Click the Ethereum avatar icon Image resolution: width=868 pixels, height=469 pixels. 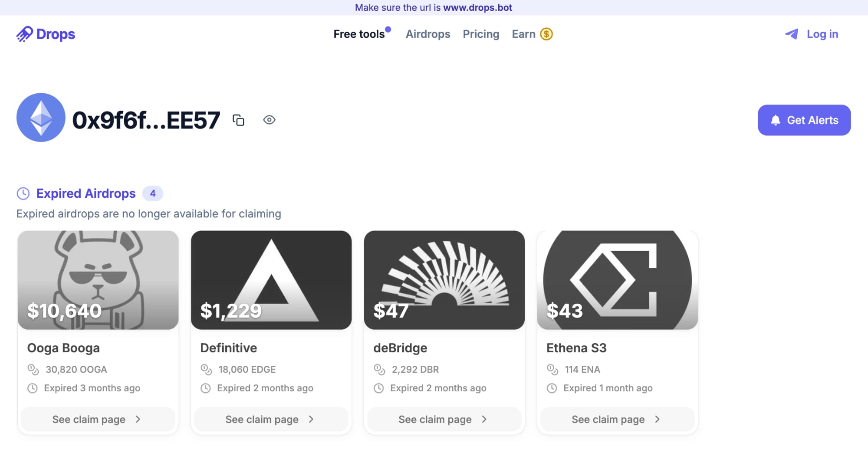(x=41, y=118)
